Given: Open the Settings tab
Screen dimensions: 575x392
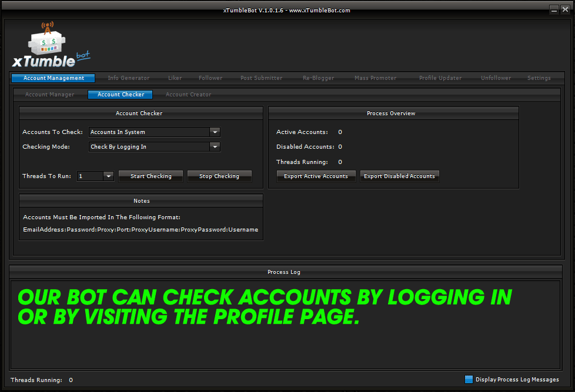Looking at the screenshot, I should [x=539, y=78].
